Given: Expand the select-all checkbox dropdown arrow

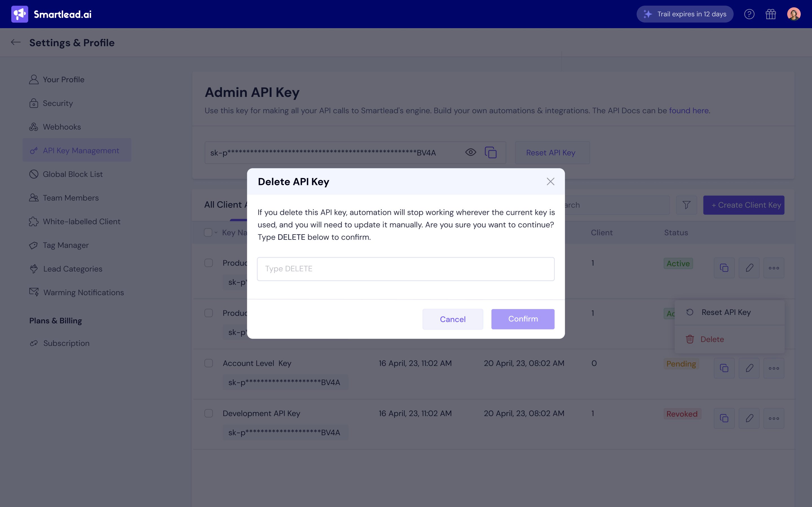Looking at the screenshot, I should point(216,232).
